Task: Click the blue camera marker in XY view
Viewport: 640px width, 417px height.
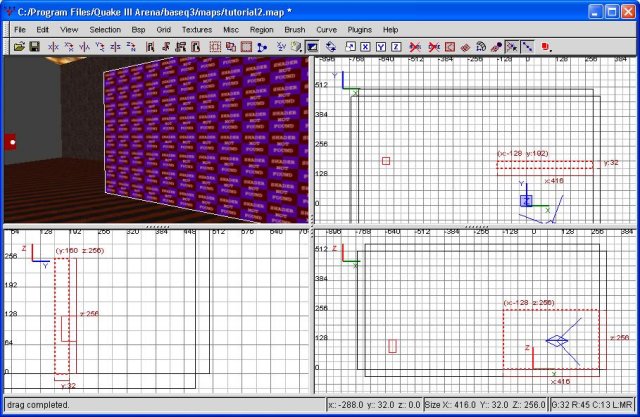Action: click(x=526, y=201)
